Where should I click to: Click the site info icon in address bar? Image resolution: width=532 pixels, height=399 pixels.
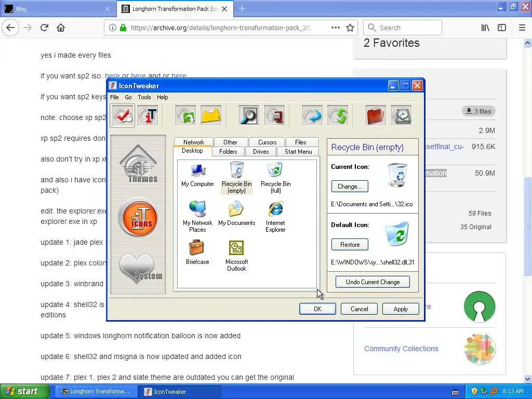click(x=112, y=28)
